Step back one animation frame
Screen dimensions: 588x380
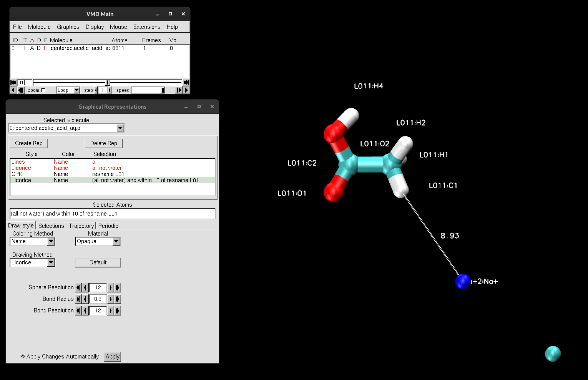[x=20, y=90]
